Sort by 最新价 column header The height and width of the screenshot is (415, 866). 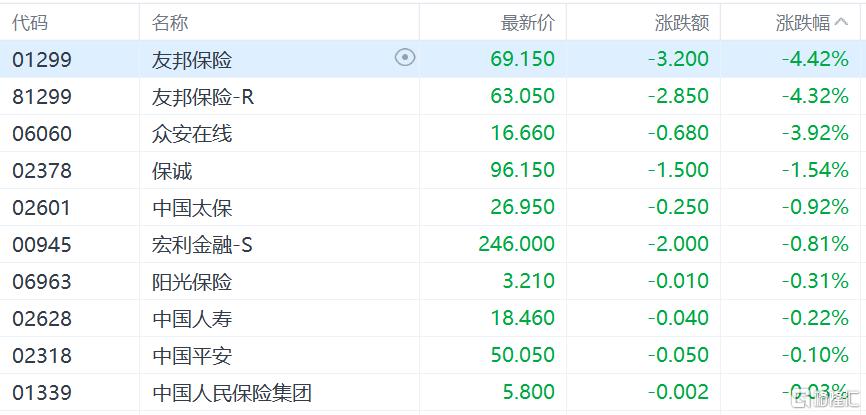tap(527, 23)
